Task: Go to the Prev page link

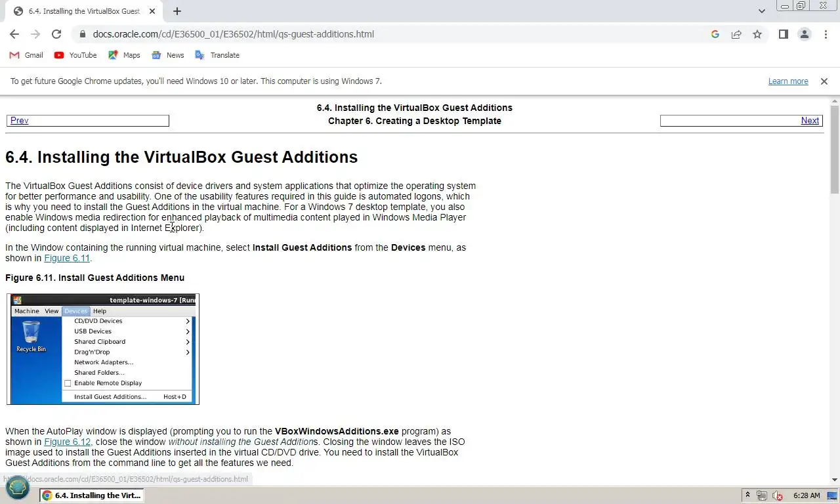Action: (19, 121)
